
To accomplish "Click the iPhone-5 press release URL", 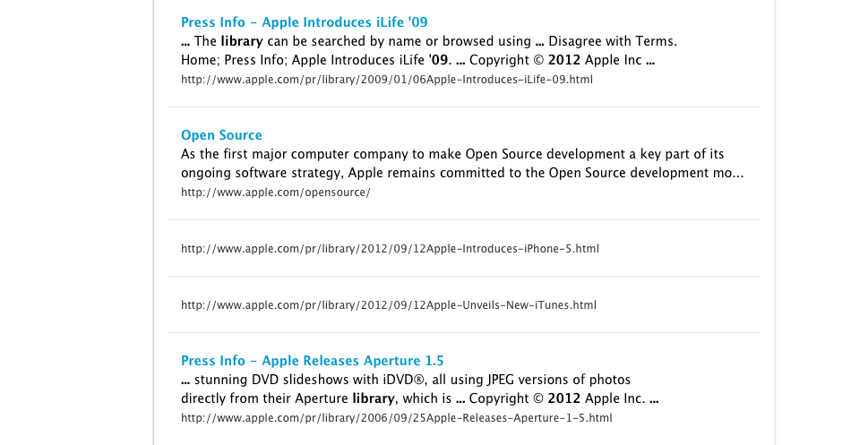I will 390,249.
